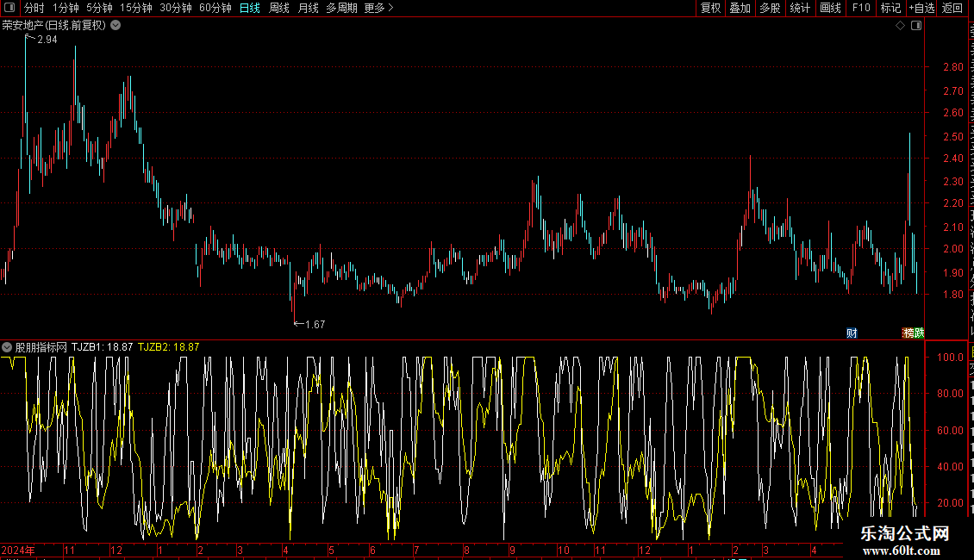The image size is (974, 560).
Task: Click the TJZB1: 18.87 value
Action: [x=102, y=347]
